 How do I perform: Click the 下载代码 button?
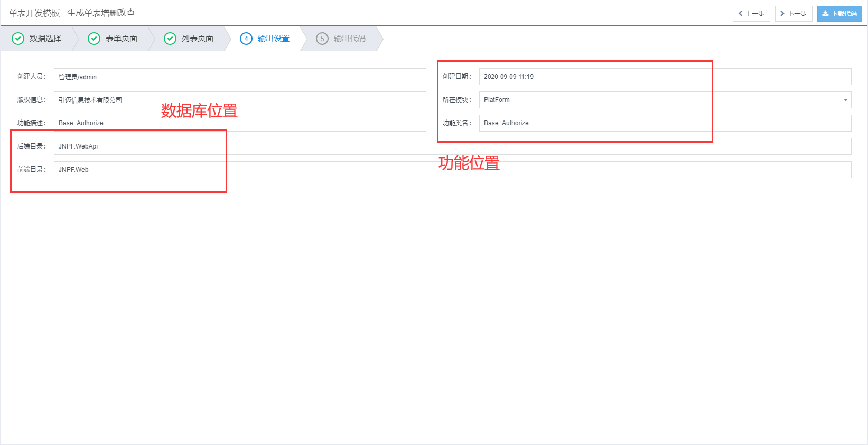pos(839,14)
